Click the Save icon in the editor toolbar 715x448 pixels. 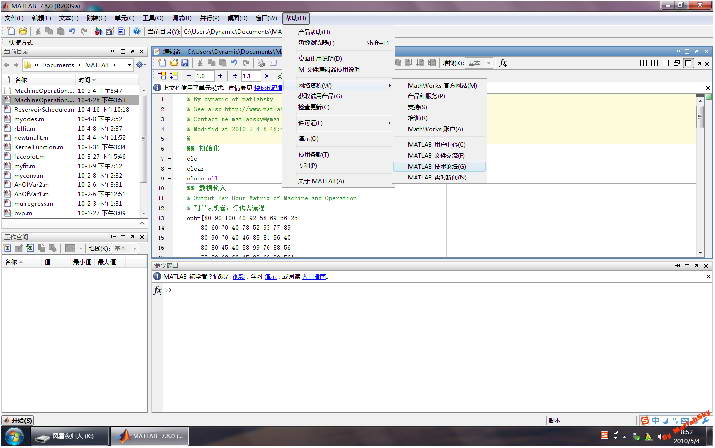(184, 63)
